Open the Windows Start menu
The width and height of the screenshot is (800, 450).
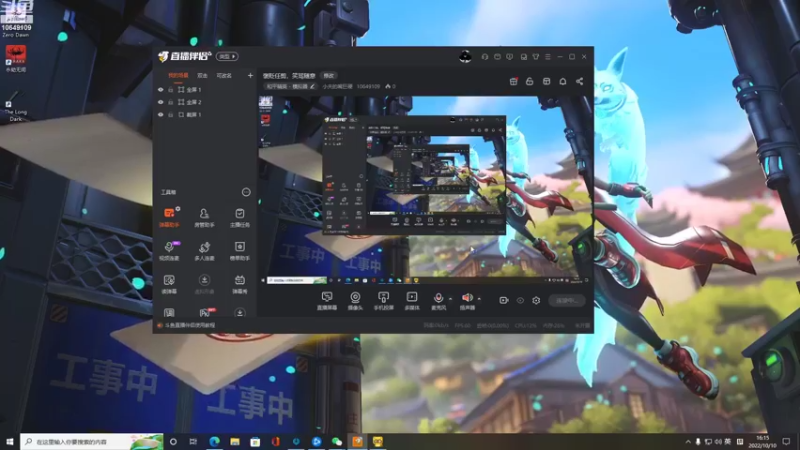click(x=10, y=441)
